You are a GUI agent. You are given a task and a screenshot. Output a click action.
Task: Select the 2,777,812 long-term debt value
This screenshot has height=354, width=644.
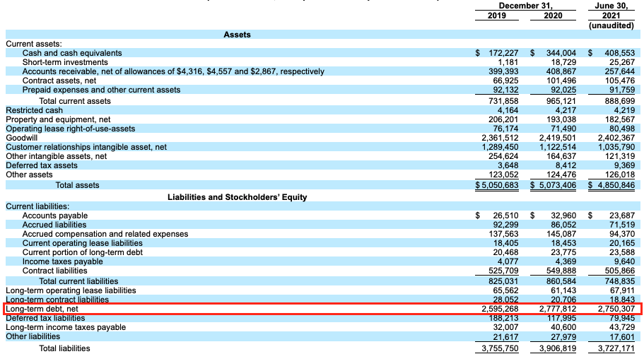(554, 309)
